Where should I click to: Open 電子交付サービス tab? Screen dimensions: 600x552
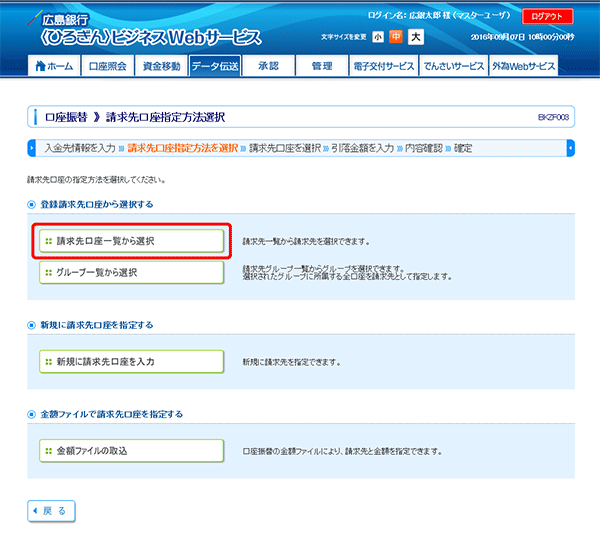384,66
